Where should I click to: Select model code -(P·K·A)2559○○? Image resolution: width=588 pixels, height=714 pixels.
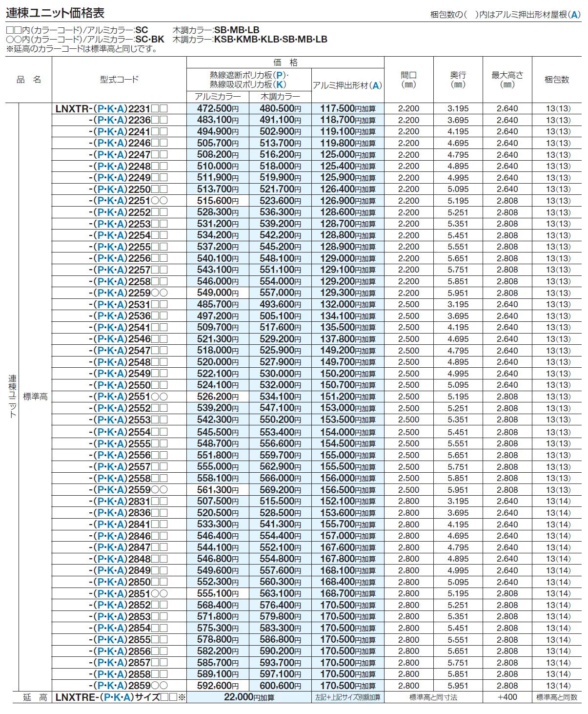(128, 490)
